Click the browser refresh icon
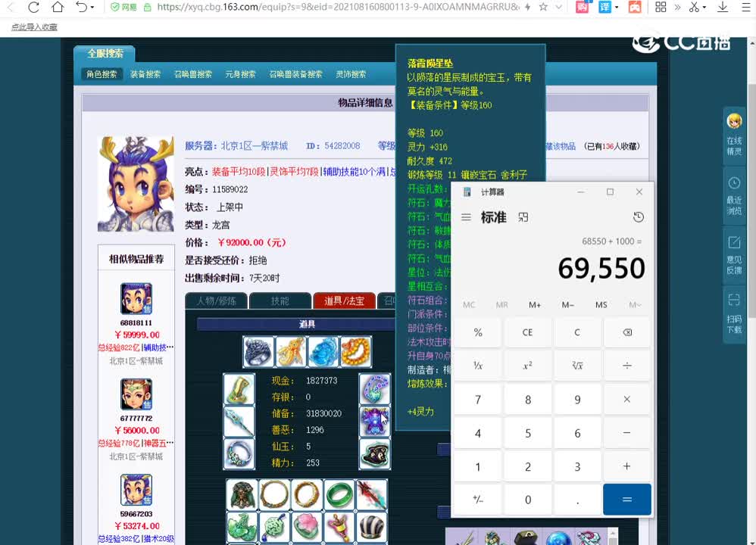The image size is (756, 545). pyautogui.click(x=33, y=8)
